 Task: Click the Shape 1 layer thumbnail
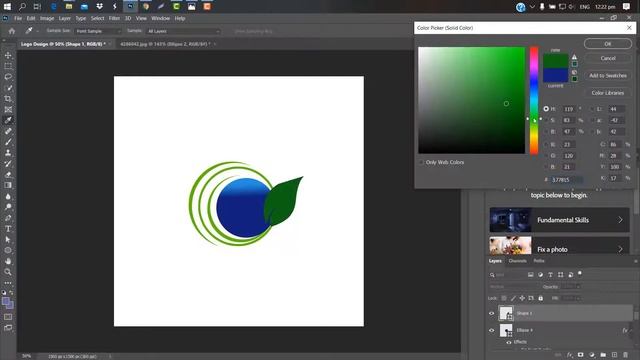pyautogui.click(x=506, y=313)
